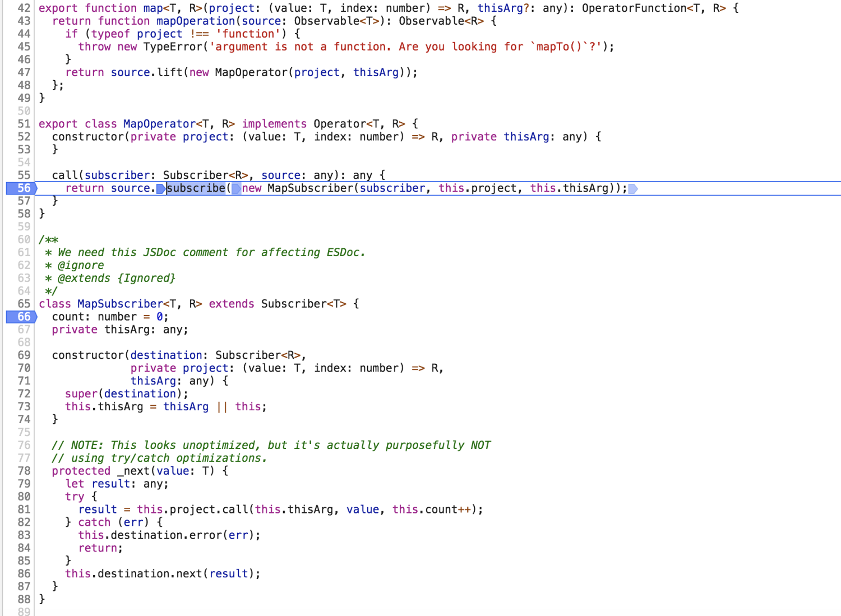Click the inline breakpoint marker before new MapSubscriber
841x616 pixels.
pyautogui.click(x=236, y=188)
